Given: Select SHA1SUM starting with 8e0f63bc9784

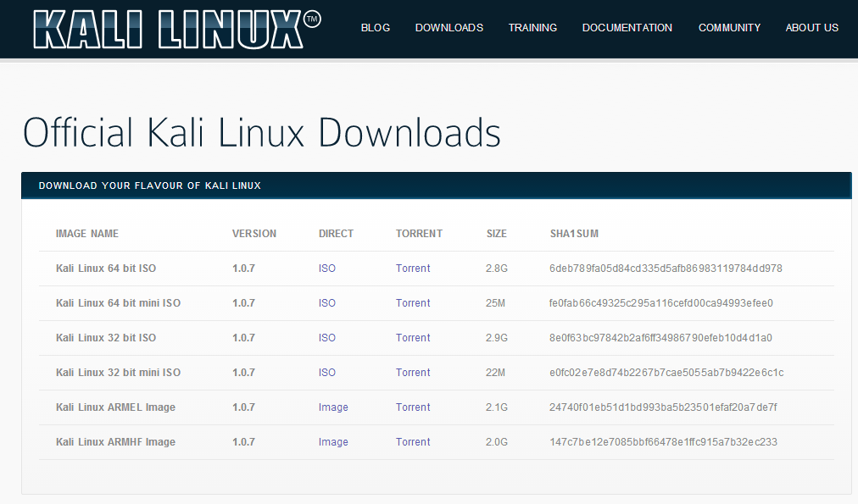Looking at the screenshot, I should (x=660, y=338).
